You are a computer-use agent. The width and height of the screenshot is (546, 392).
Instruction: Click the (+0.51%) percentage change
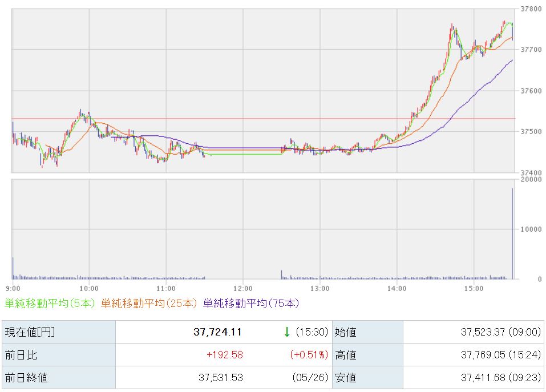coord(309,355)
